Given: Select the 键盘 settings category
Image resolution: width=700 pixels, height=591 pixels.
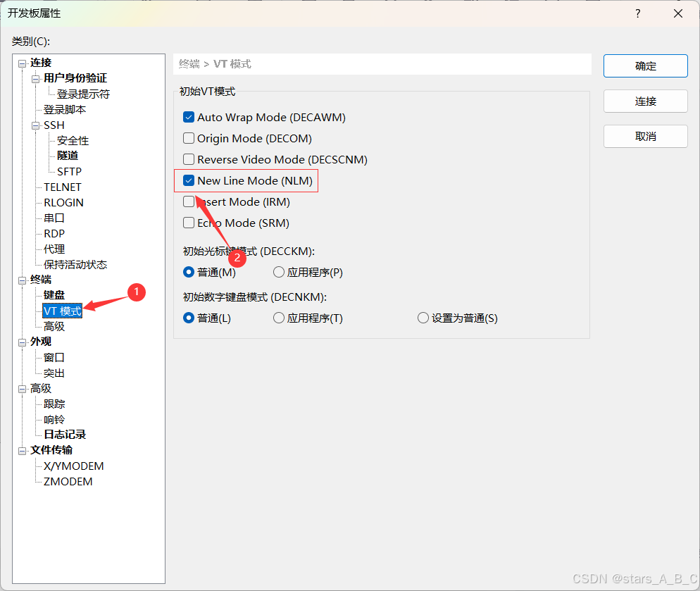Looking at the screenshot, I should pos(54,294).
